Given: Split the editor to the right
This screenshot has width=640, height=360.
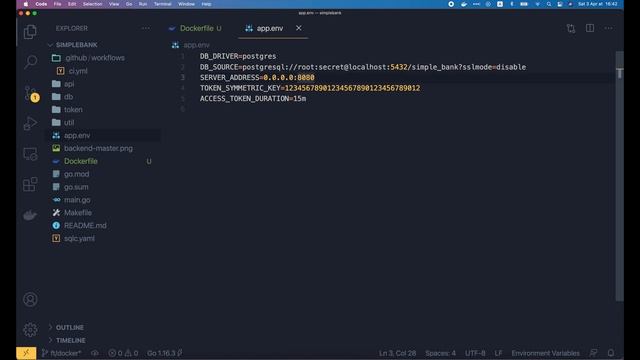Looking at the screenshot, I should [x=590, y=28].
